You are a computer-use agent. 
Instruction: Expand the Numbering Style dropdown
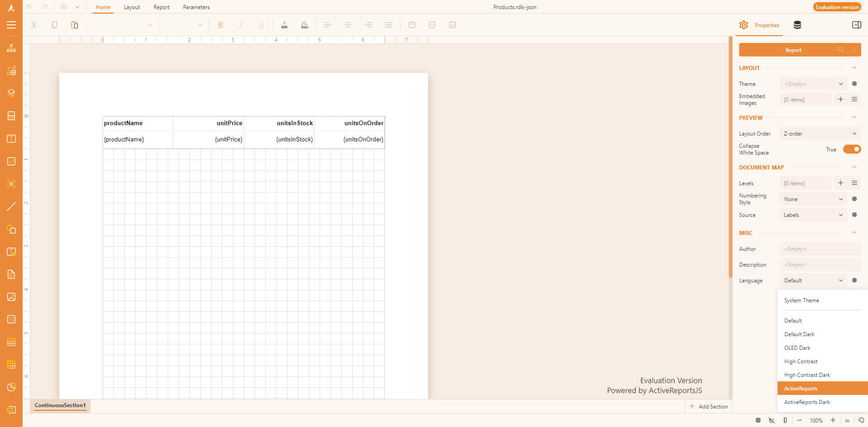(813, 199)
